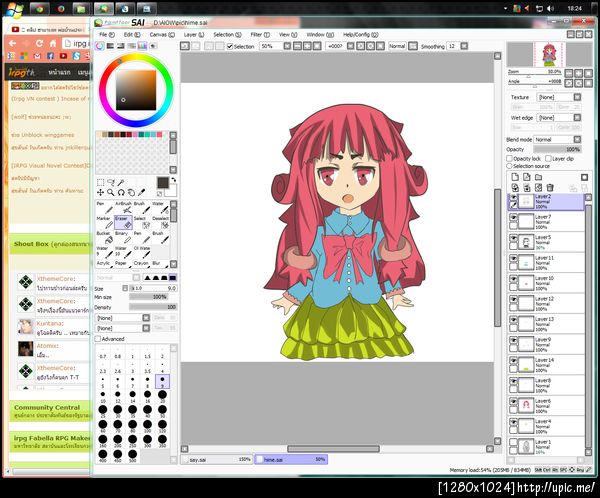This screenshot has width=600, height=498.
Task: Delete the selected layer with trash icon
Action: (550, 188)
